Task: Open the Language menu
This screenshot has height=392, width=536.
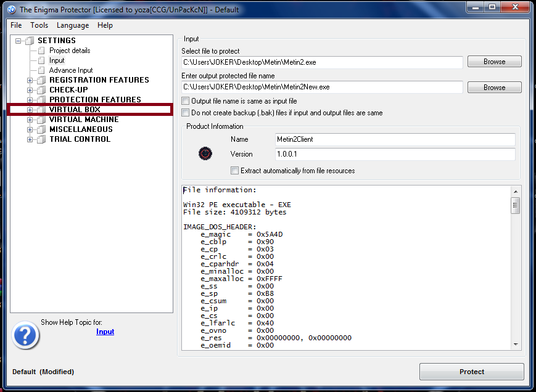Action: click(73, 25)
